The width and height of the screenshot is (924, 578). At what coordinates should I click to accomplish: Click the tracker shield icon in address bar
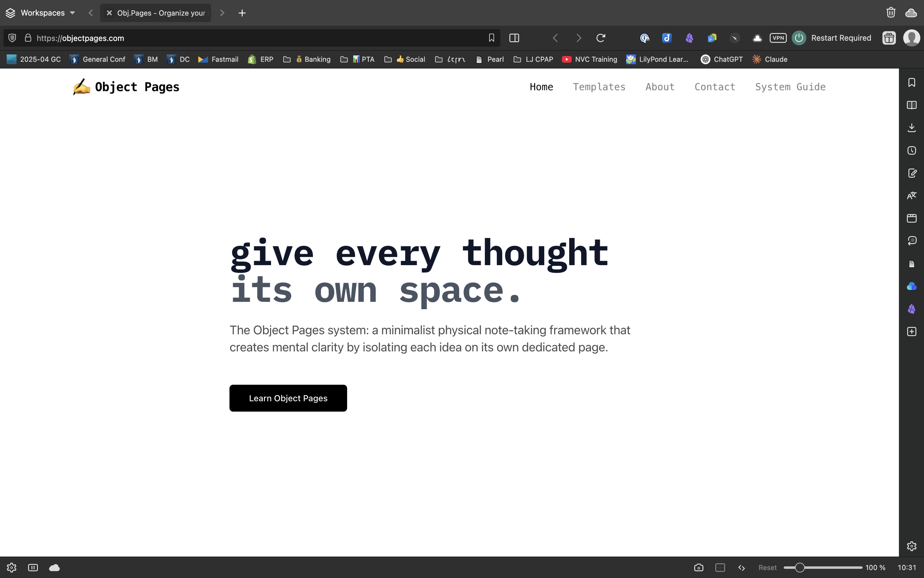pos(12,38)
